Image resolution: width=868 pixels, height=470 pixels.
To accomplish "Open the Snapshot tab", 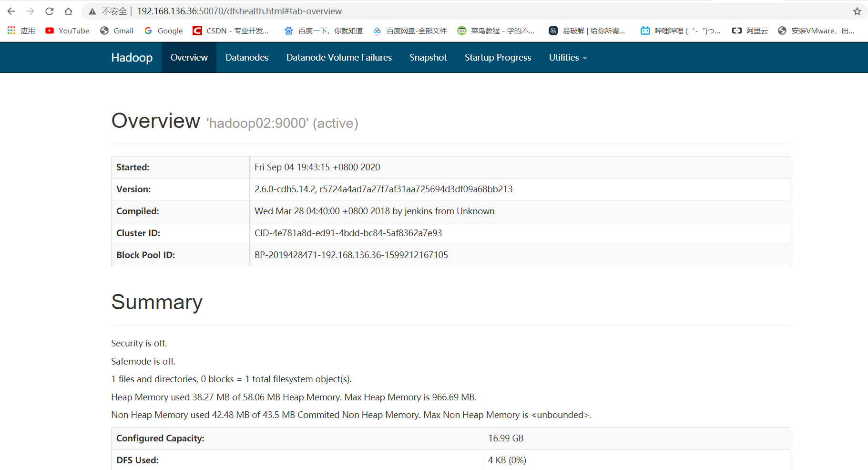I will tap(428, 57).
